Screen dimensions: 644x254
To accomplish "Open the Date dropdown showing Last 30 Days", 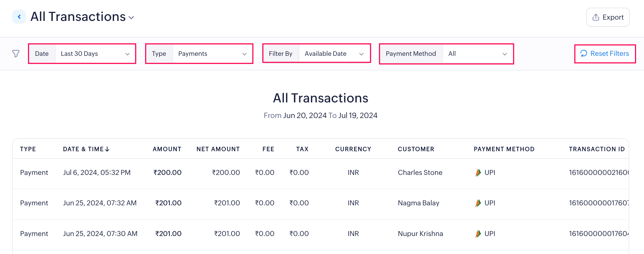I will pyautogui.click(x=95, y=54).
